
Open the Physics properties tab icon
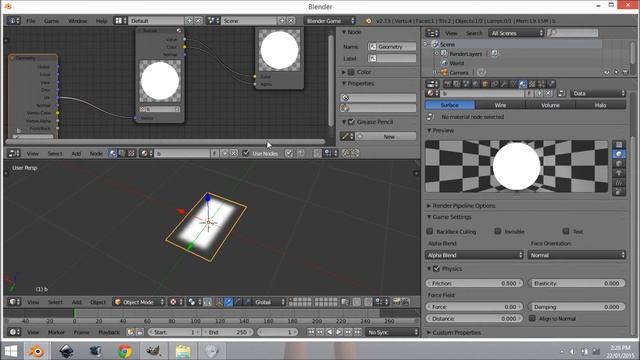click(551, 84)
